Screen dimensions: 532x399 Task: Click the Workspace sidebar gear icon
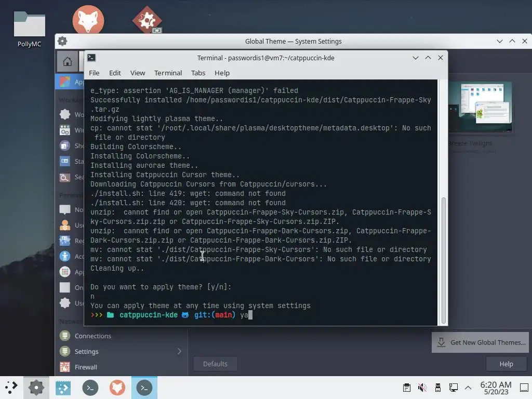coord(65,114)
